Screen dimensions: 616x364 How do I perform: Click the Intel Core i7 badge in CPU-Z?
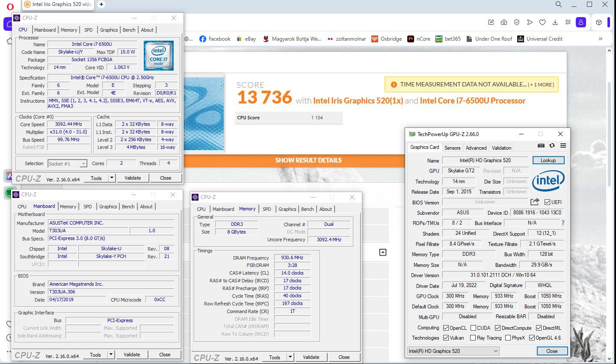click(158, 56)
